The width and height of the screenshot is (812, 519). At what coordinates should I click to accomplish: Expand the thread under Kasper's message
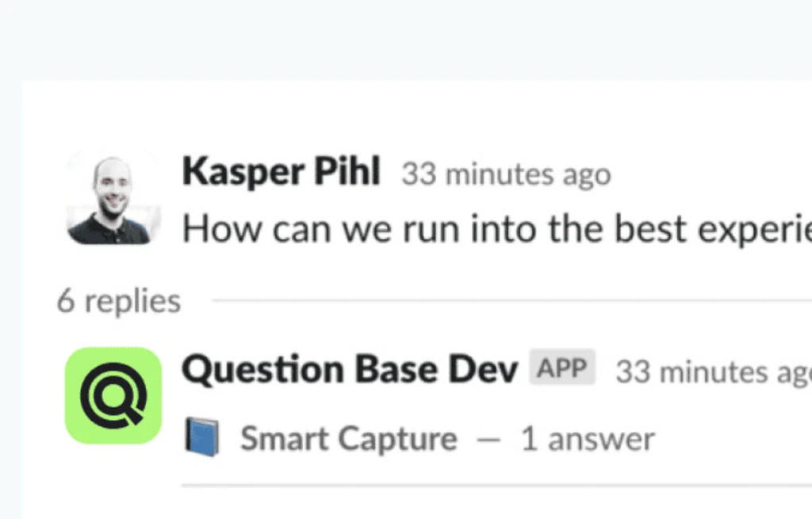[117, 300]
